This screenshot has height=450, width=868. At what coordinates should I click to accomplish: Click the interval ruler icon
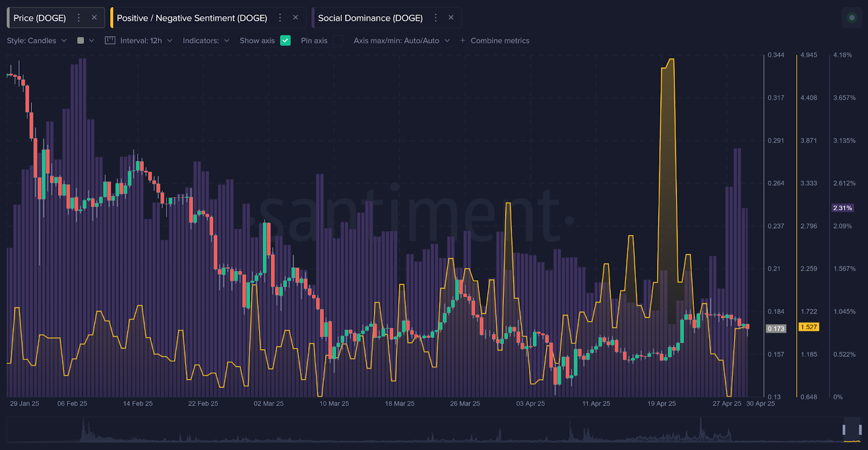pyautogui.click(x=110, y=41)
